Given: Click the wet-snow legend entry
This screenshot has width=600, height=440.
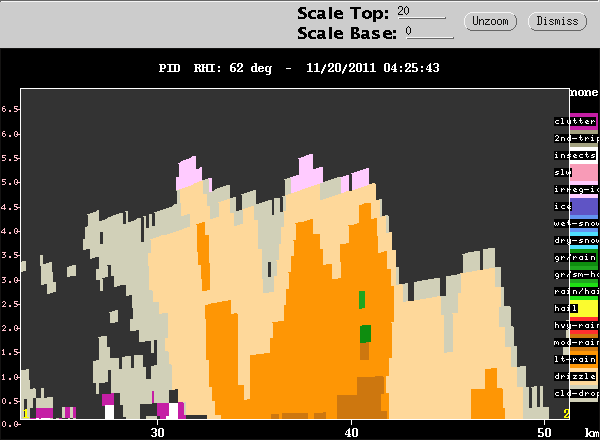Looking at the screenshot, I should 576,223.
